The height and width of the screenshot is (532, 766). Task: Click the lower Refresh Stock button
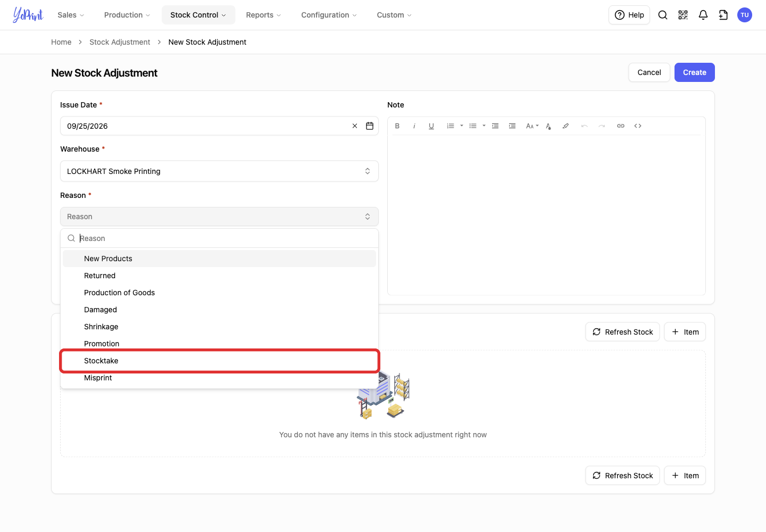coord(623,476)
